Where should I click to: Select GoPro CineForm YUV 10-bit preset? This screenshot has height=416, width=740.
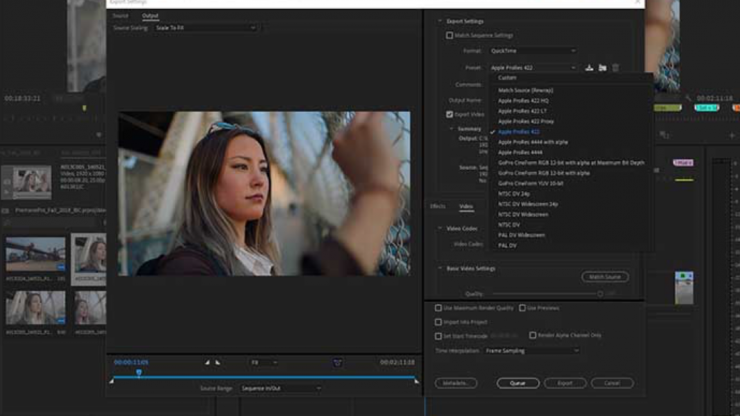tap(531, 183)
